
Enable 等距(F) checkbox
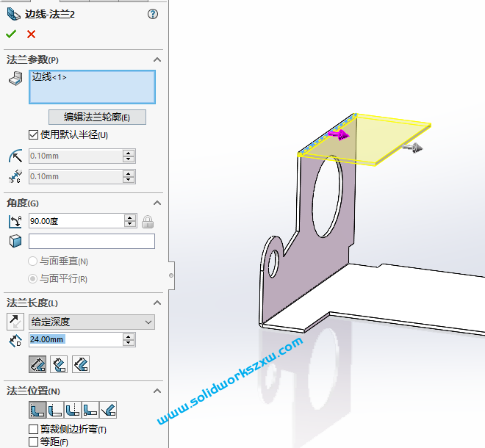(x=33, y=441)
